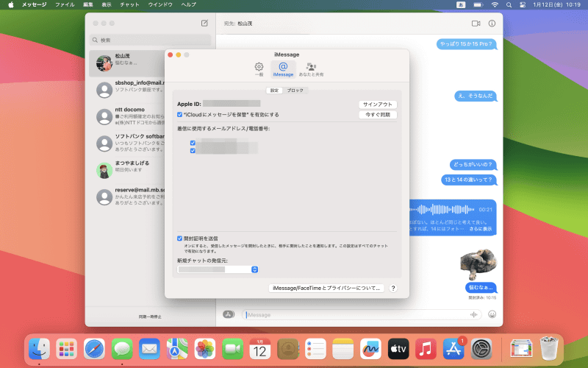Click the 検索 search field

(x=150, y=40)
